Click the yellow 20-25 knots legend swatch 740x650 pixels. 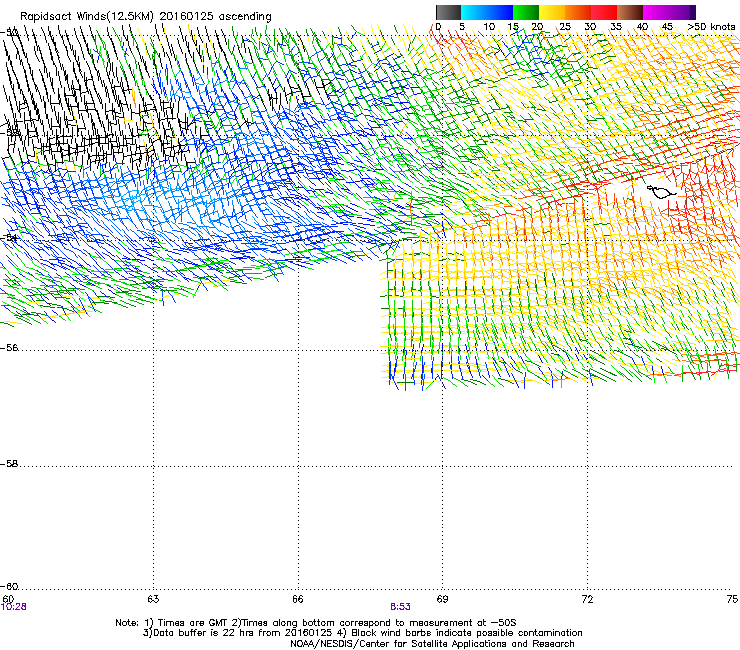pos(552,12)
